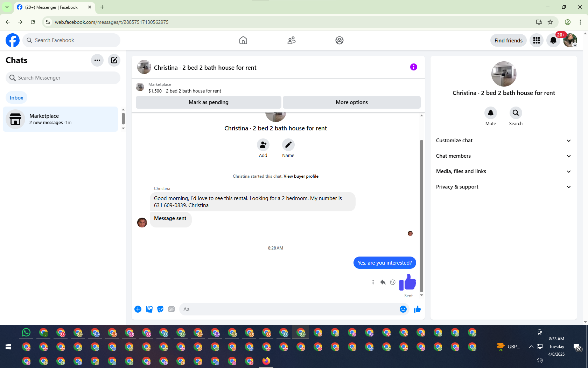This screenshot has height=368, width=588.
Task: Click the Search Messenger field
Action: [x=63, y=78]
